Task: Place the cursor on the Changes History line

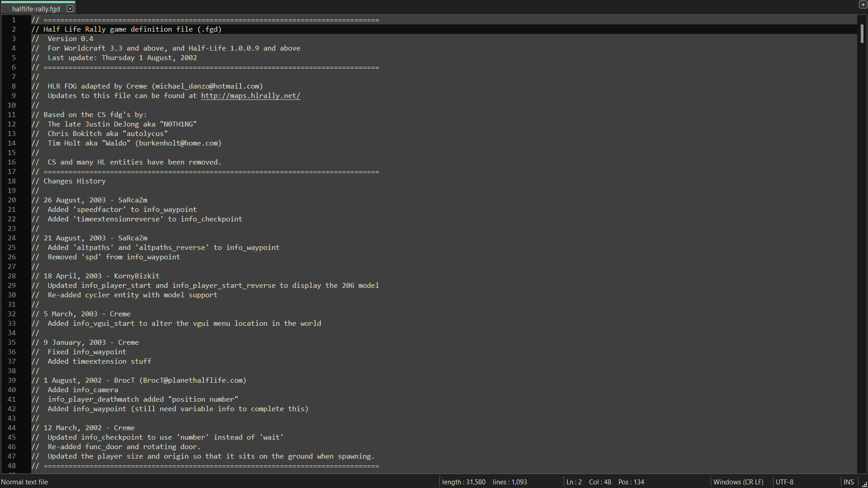Action: point(69,181)
